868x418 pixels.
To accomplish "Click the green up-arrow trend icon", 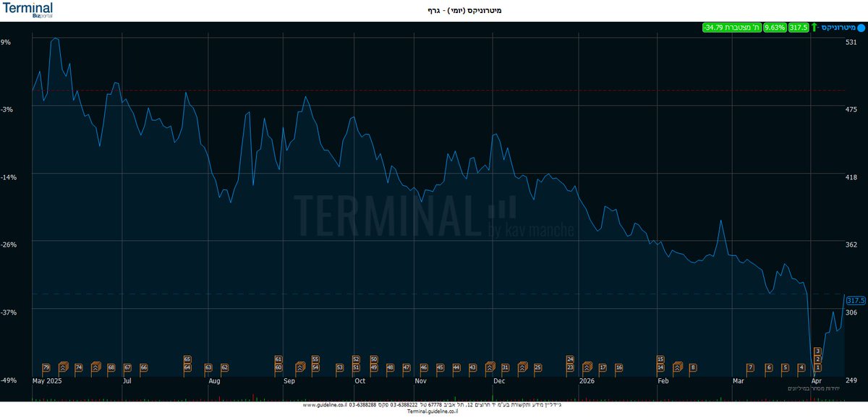I will pos(814,27).
